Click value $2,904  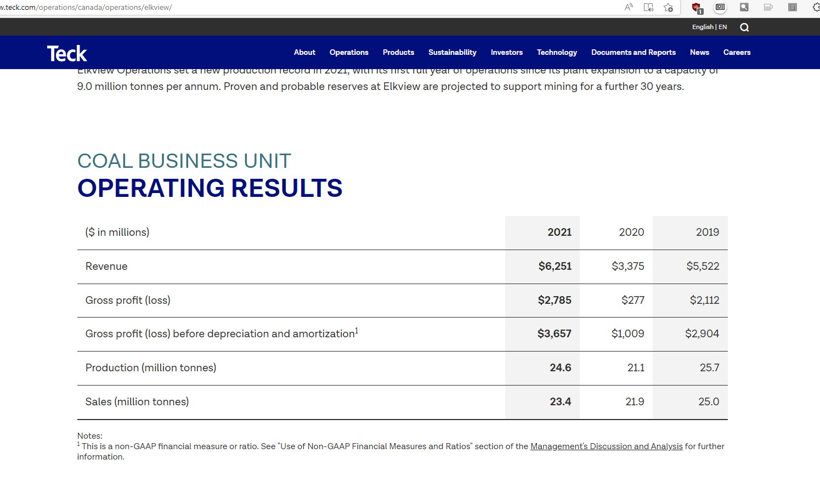(702, 333)
